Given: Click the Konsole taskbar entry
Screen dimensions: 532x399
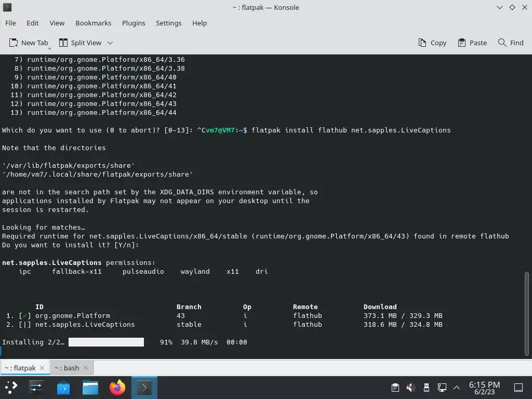Looking at the screenshot, I should click(144, 388).
